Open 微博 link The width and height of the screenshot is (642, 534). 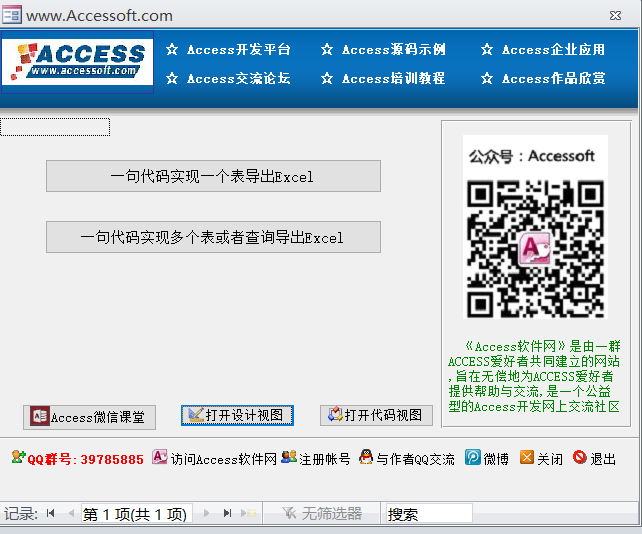(x=496, y=459)
